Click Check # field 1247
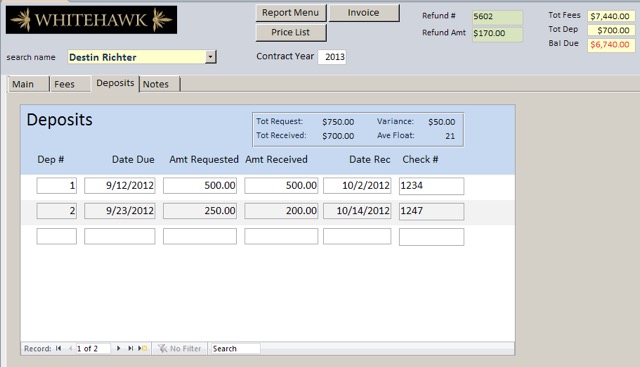The image size is (640, 367). pyautogui.click(x=431, y=211)
